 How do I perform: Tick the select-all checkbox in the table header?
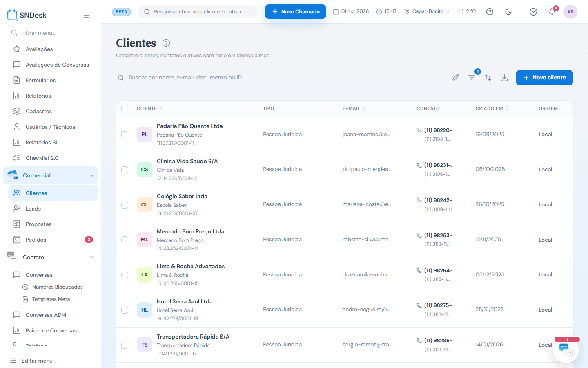tap(125, 108)
